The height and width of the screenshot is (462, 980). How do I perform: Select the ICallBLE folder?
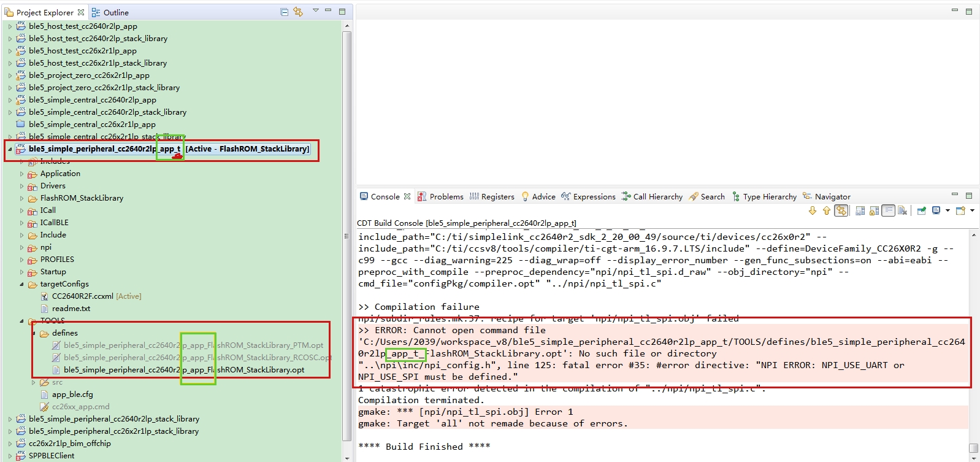[48, 223]
